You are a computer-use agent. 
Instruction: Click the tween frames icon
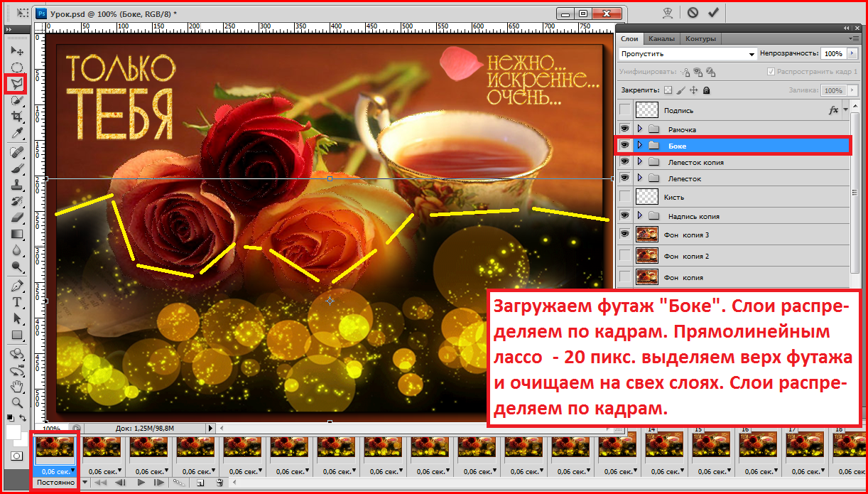click(179, 483)
